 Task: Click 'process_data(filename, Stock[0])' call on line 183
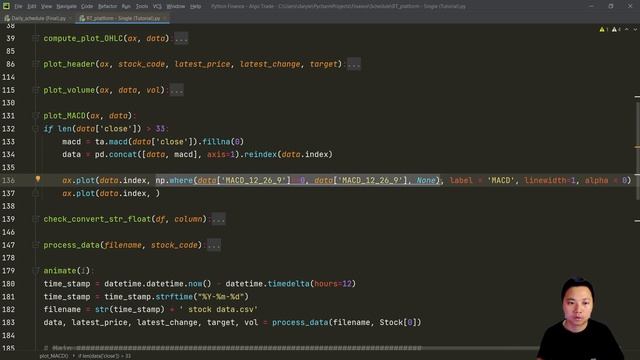tap(347, 322)
